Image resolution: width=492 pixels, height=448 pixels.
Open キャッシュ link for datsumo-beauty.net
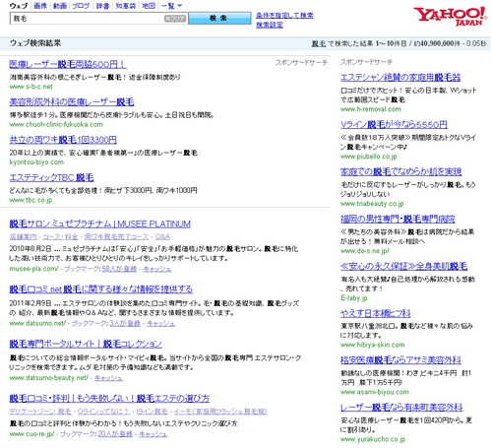click(108, 378)
